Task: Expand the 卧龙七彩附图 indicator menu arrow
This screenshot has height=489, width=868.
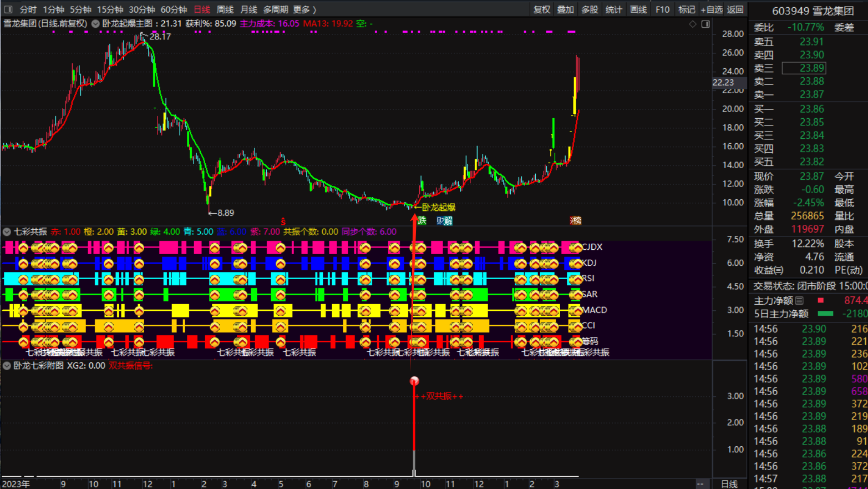Action: (x=7, y=366)
